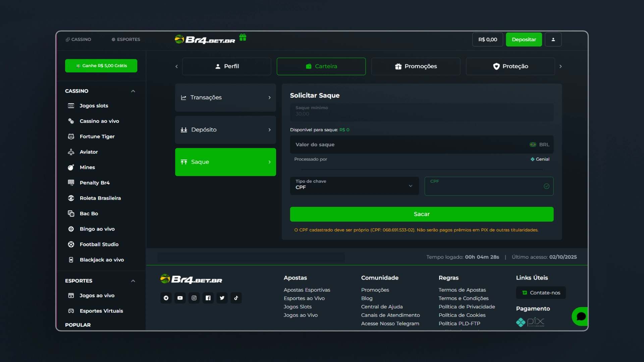Switch to the Perfil tab
Viewport: 644px width, 362px height.
(x=226, y=66)
